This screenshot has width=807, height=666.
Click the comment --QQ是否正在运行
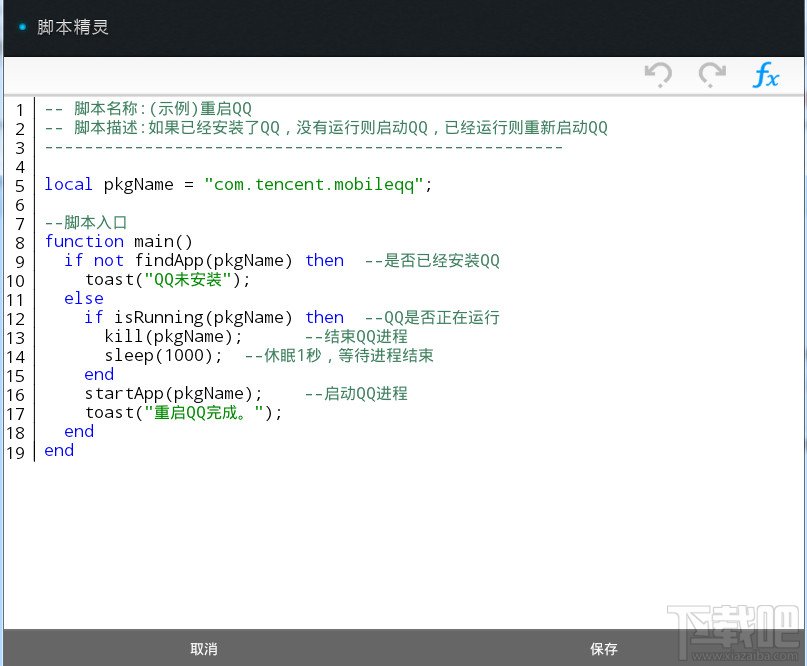pyautogui.click(x=432, y=318)
